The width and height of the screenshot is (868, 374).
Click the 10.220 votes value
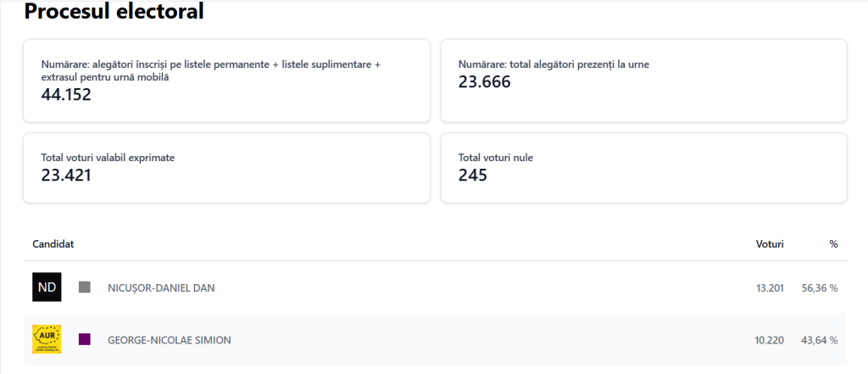tap(770, 340)
